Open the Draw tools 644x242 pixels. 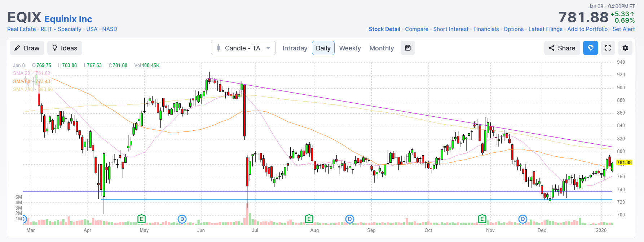click(x=27, y=48)
